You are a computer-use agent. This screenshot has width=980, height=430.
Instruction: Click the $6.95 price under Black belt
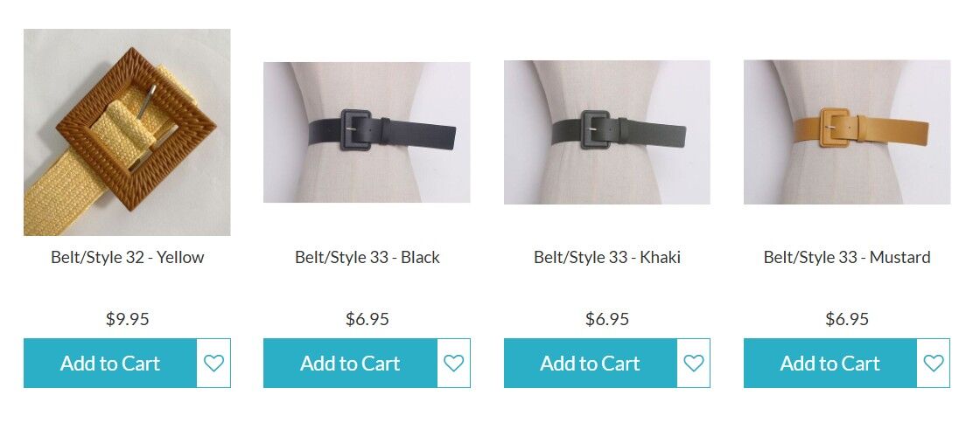click(367, 319)
